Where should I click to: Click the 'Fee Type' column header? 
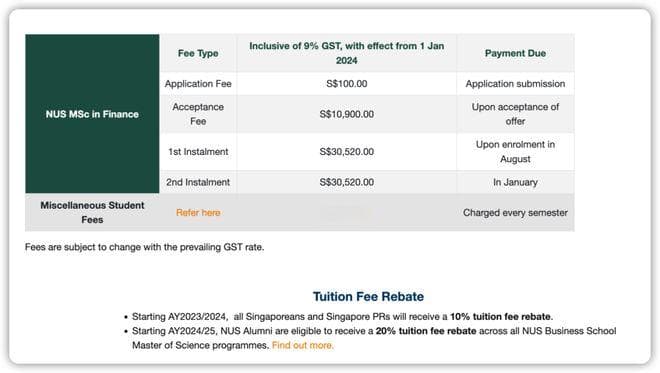(198, 53)
